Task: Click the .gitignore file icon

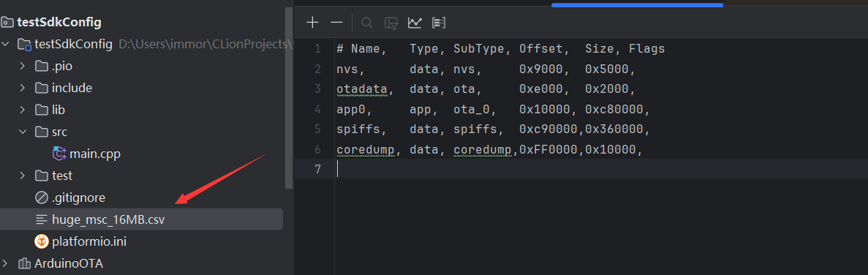Action: click(42, 197)
